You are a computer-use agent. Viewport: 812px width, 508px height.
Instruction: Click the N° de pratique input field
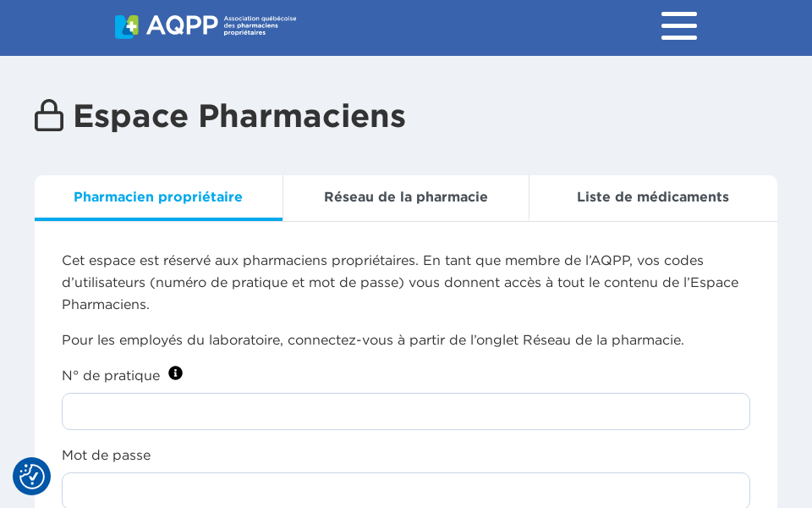point(405,411)
